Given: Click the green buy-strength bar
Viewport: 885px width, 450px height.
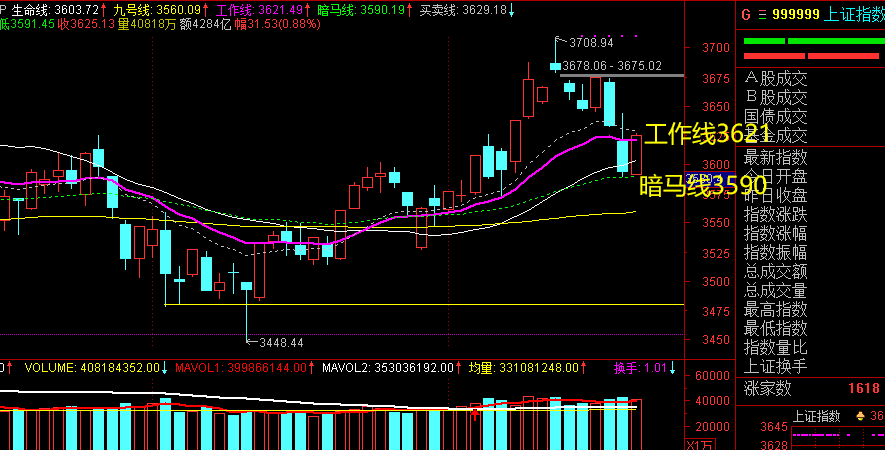Looking at the screenshot, I should [x=814, y=41].
